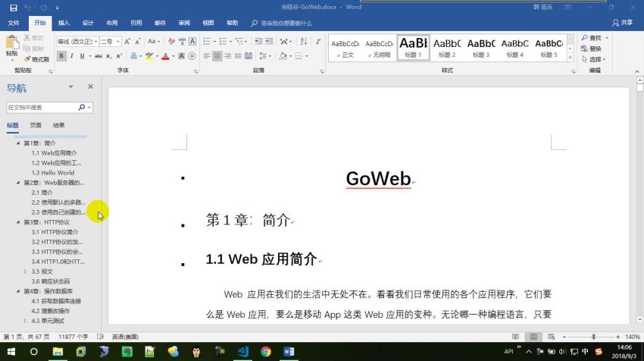The width and height of the screenshot is (644, 361).
Task: Collapse 第1章: 简介 in navigation
Action: pos(18,143)
